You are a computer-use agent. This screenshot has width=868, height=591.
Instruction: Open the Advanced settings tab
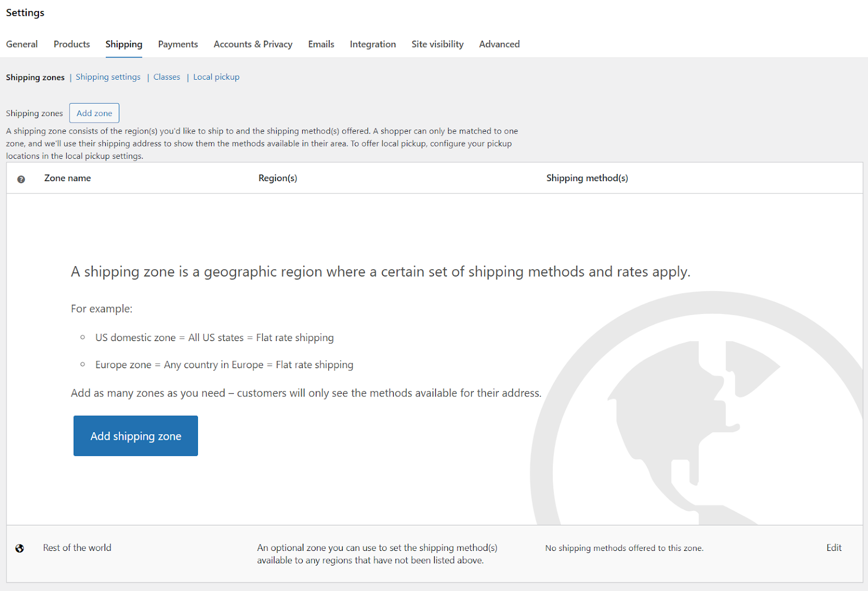(x=499, y=44)
